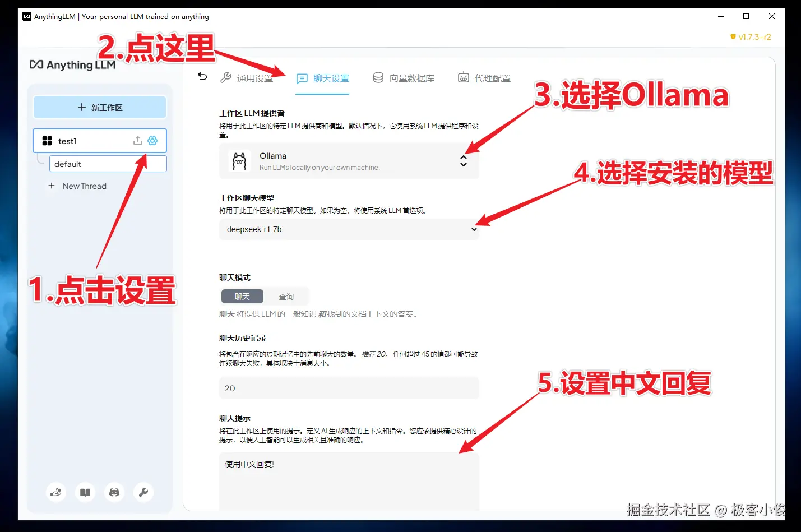Click the 聊天提示 heading
801x532 pixels.
pos(235,418)
